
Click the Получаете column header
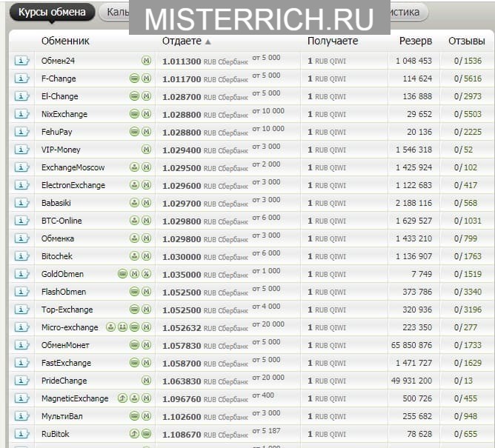[333, 41]
